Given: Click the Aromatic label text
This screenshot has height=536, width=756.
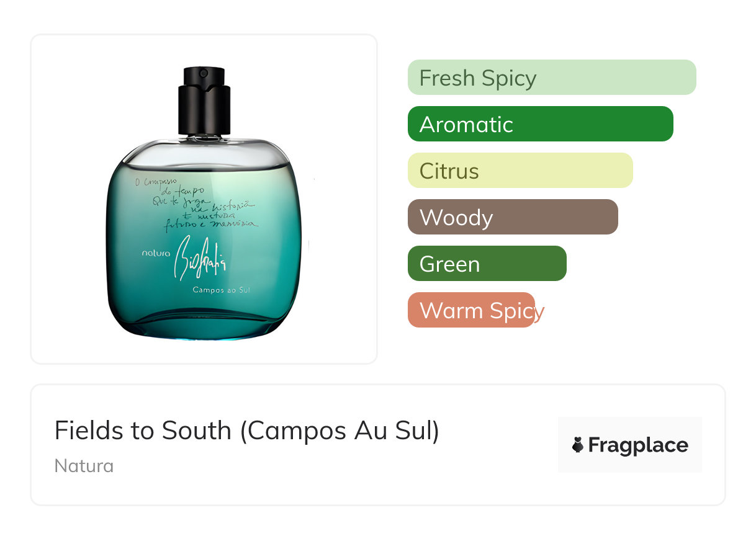Looking at the screenshot, I should tap(466, 125).
